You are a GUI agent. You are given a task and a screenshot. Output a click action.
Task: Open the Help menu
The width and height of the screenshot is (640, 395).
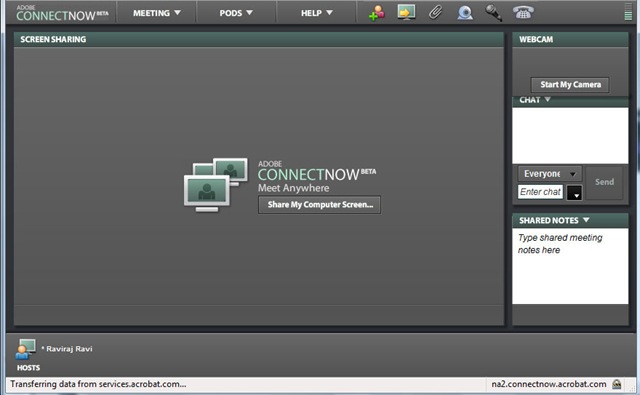click(317, 13)
